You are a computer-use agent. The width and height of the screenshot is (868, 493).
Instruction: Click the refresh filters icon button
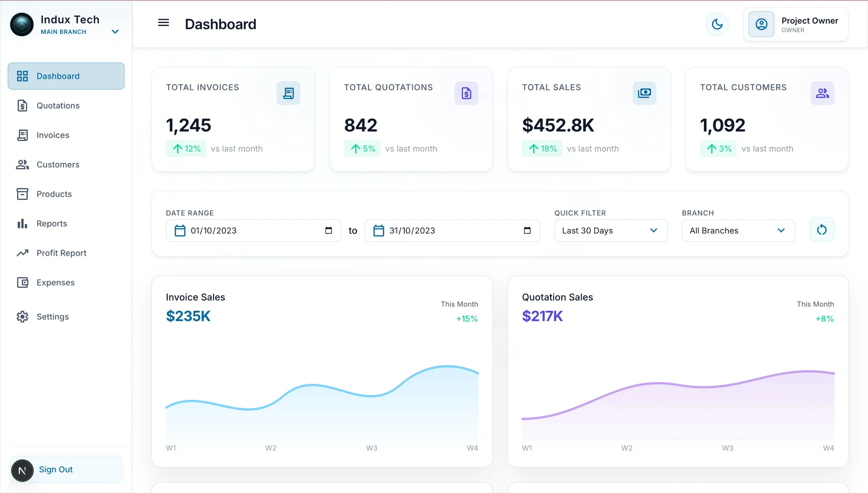click(x=822, y=230)
